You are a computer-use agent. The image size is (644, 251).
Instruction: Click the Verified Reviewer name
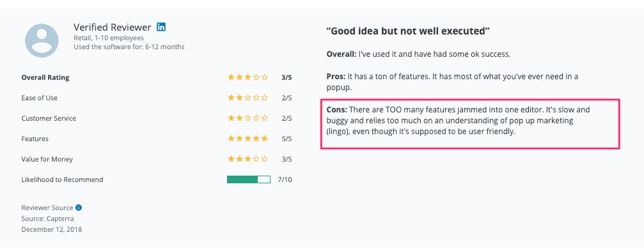pos(113,27)
